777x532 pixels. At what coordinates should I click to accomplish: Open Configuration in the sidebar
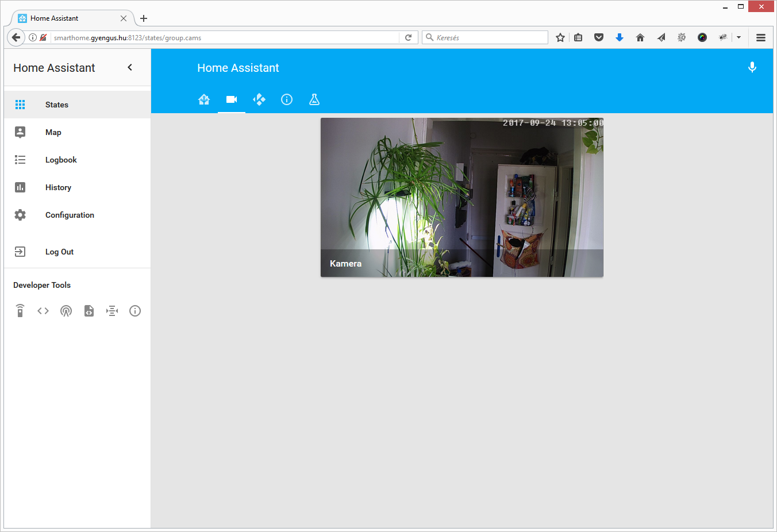70,215
